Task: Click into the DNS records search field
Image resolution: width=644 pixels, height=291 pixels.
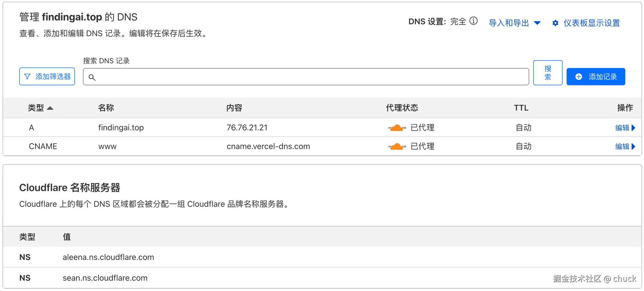Action: [309, 77]
